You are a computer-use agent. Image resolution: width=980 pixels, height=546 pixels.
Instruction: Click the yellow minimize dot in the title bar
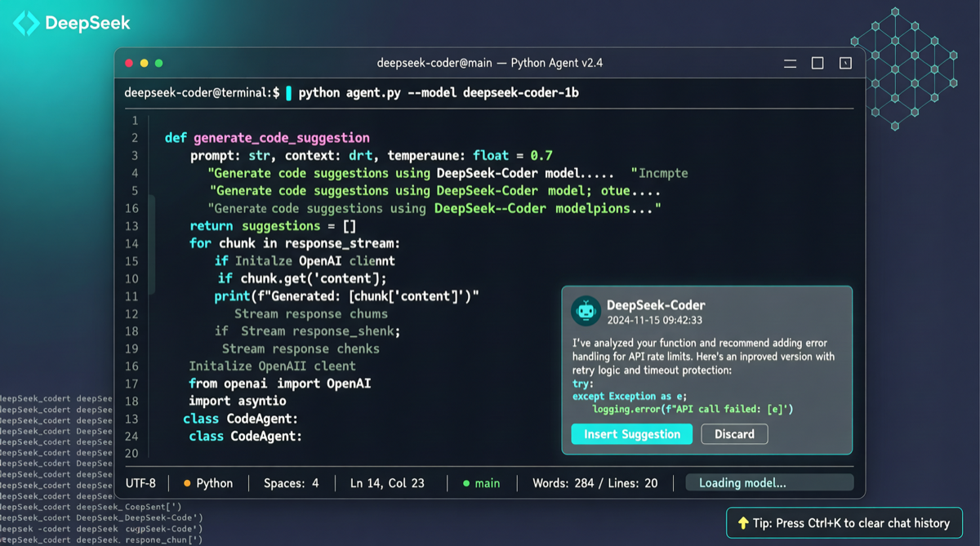(x=144, y=63)
